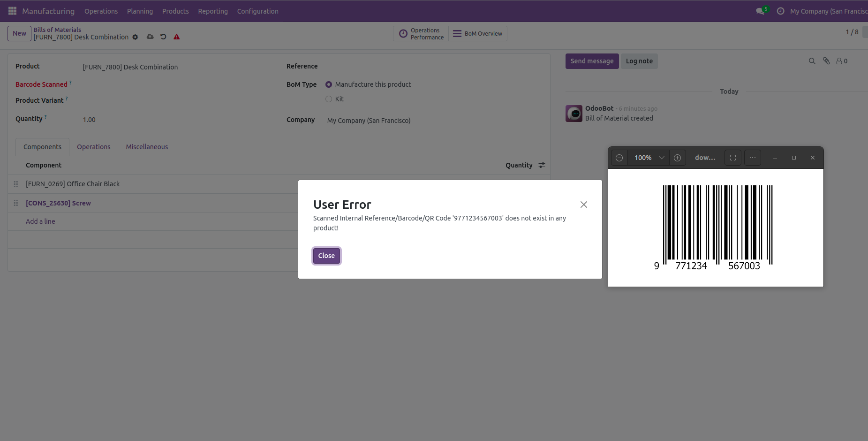Click the OdooBot avatar
The image size is (868, 441).
(574, 114)
